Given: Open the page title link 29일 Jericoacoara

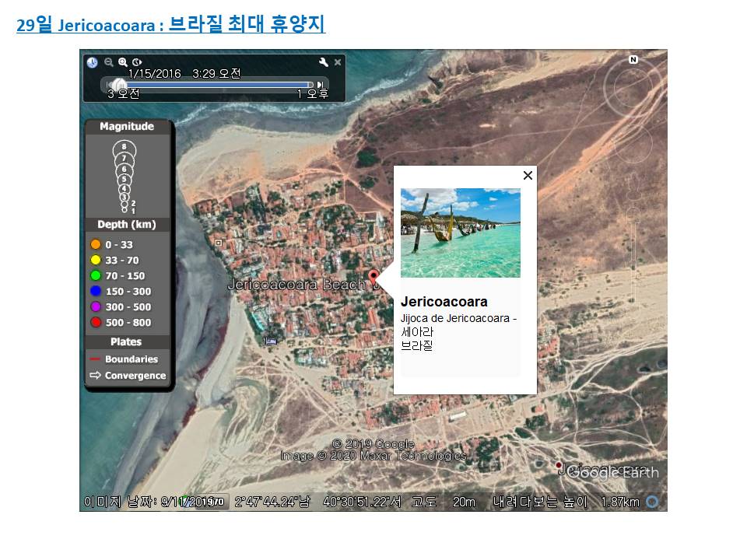Looking at the screenshot, I should pos(171,24).
